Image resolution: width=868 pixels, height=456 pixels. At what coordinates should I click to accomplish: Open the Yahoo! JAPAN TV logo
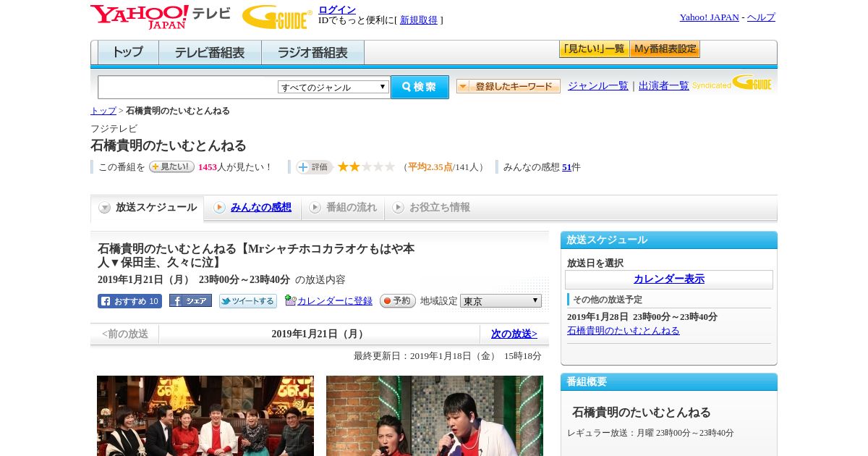pos(160,17)
